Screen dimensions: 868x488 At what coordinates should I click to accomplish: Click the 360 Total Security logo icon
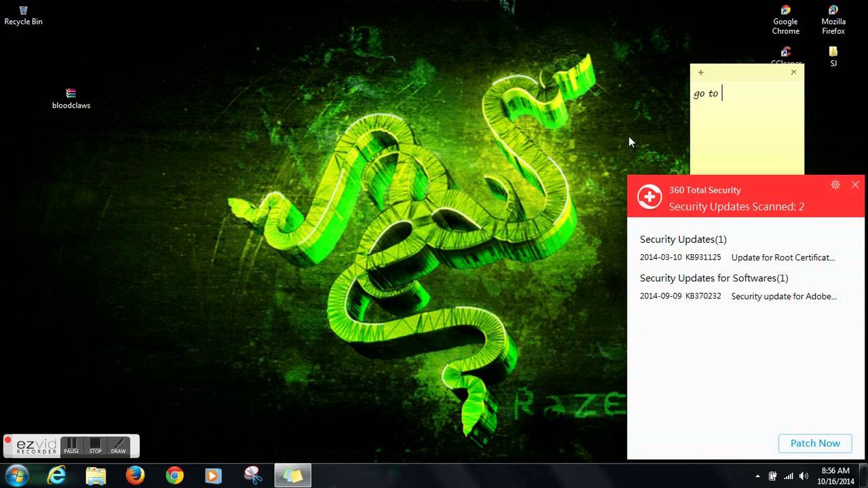pos(650,197)
